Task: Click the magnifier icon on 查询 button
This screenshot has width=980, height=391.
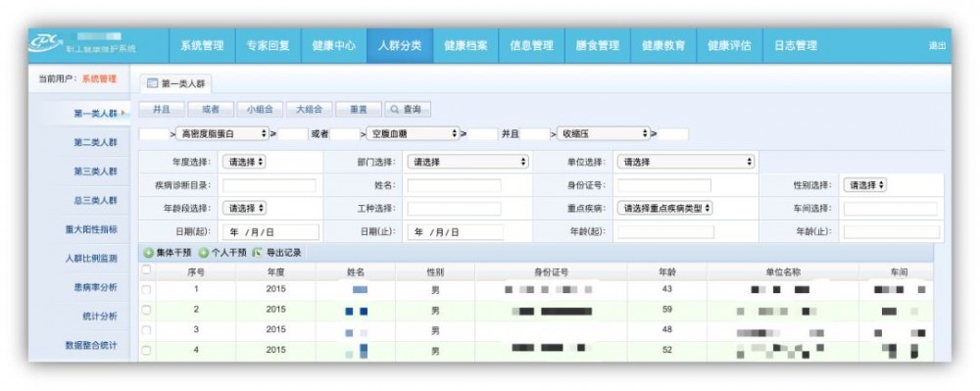Action: click(x=394, y=110)
